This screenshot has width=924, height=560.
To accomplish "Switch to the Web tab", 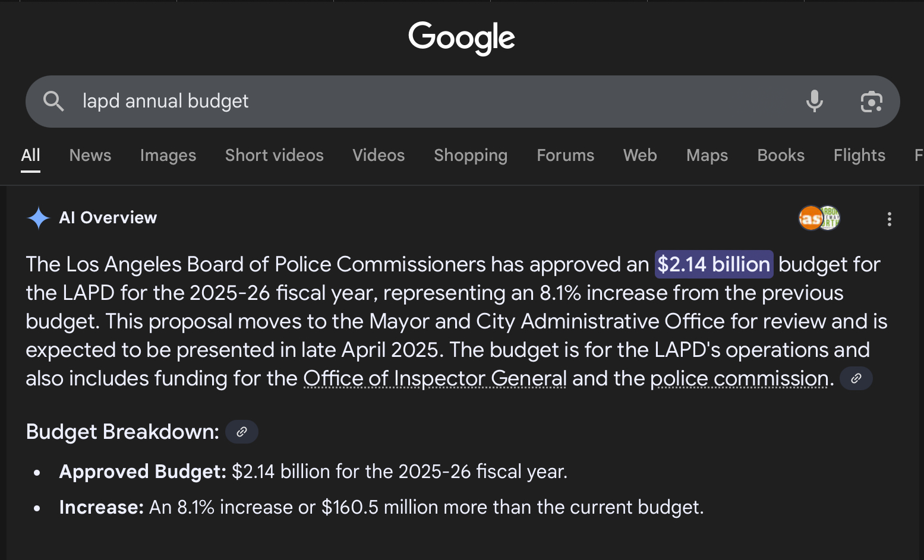I will click(640, 156).
